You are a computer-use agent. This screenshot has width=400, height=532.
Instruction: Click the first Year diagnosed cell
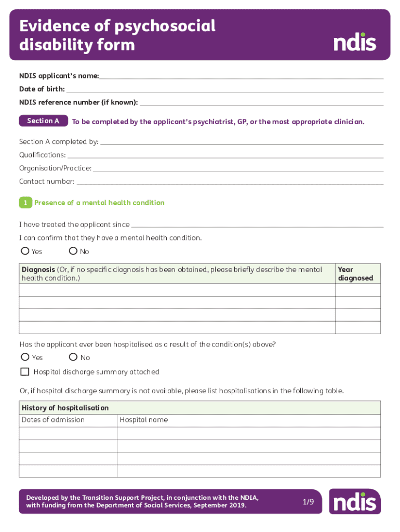[x=357, y=290]
